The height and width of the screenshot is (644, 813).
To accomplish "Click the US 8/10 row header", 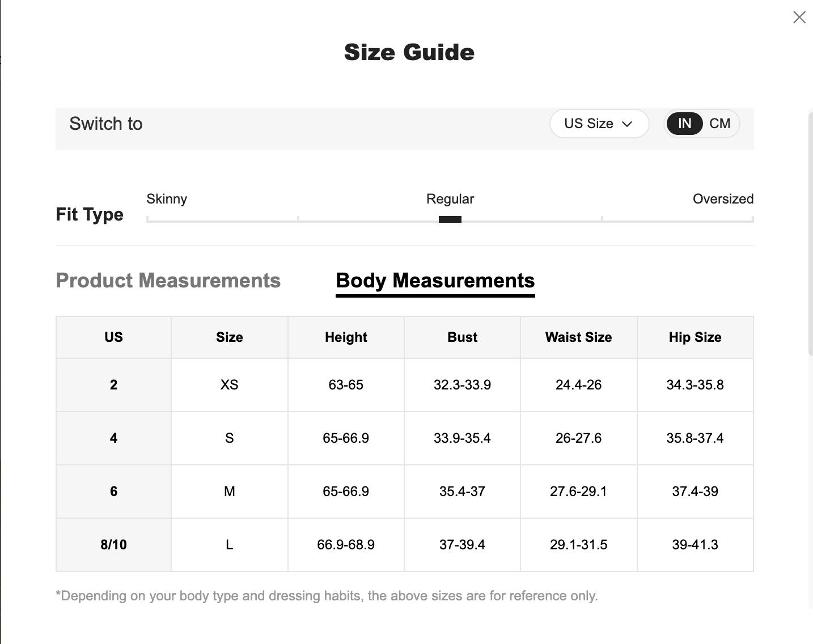I will point(113,545).
